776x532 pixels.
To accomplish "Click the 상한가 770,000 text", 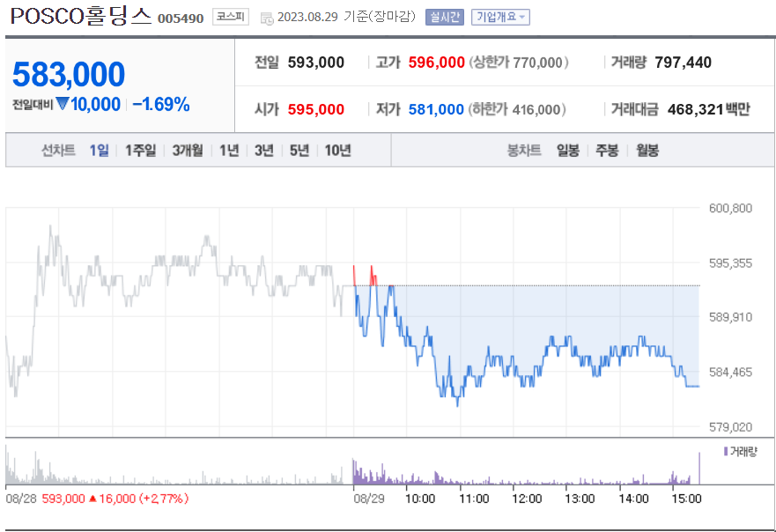I will (518, 63).
